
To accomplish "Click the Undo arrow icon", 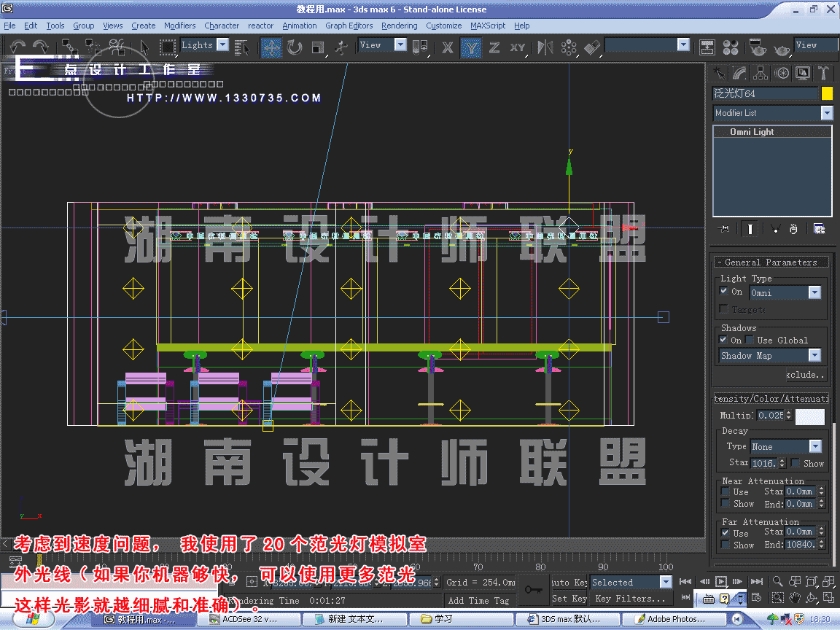I will [x=17, y=47].
